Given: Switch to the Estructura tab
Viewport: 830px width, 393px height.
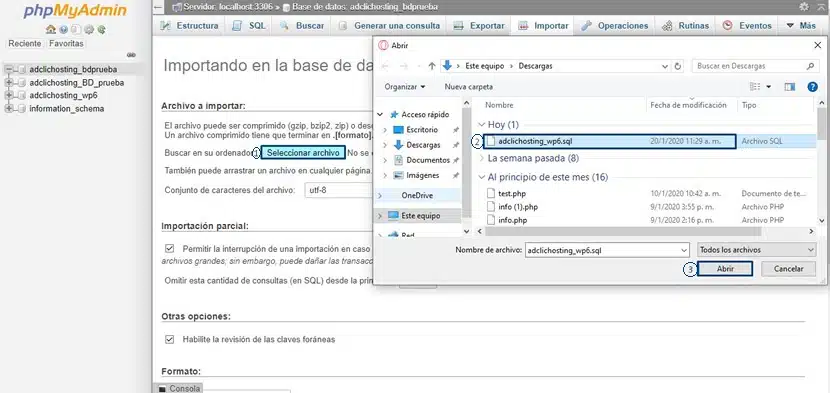Looking at the screenshot, I should (x=189, y=25).
